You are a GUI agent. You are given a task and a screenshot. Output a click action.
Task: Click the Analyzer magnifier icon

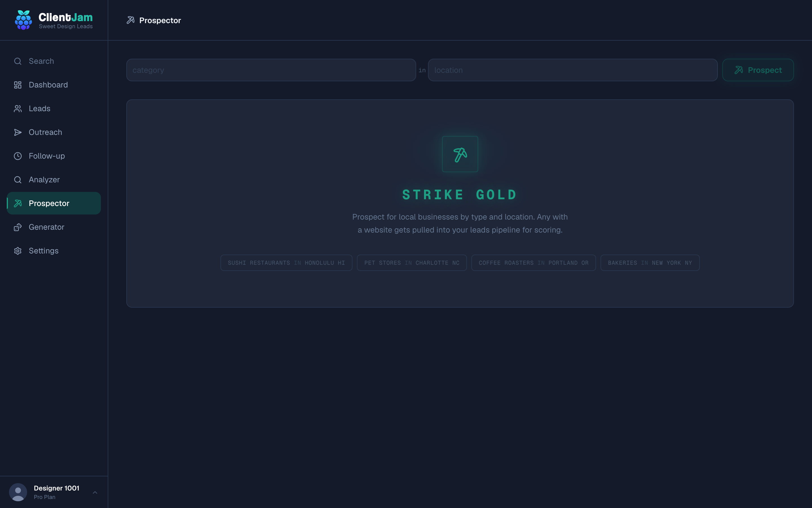pos(18,180)
